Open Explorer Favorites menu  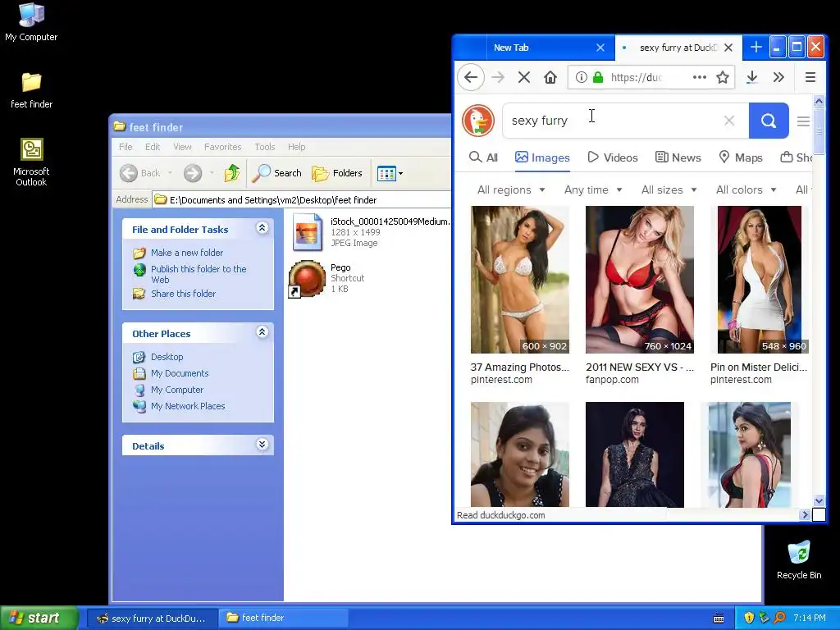[x=222, y=147]
